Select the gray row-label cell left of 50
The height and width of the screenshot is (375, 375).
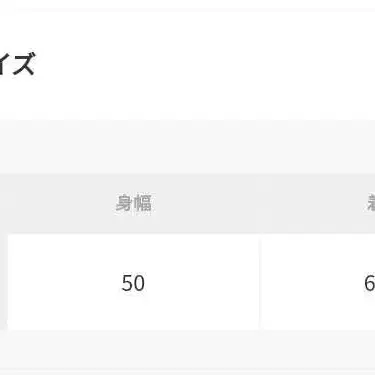4,282
